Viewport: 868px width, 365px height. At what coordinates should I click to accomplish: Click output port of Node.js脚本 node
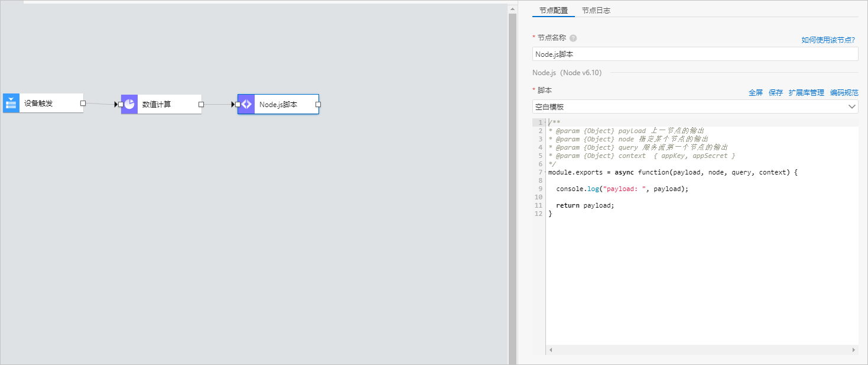point(318,104)
